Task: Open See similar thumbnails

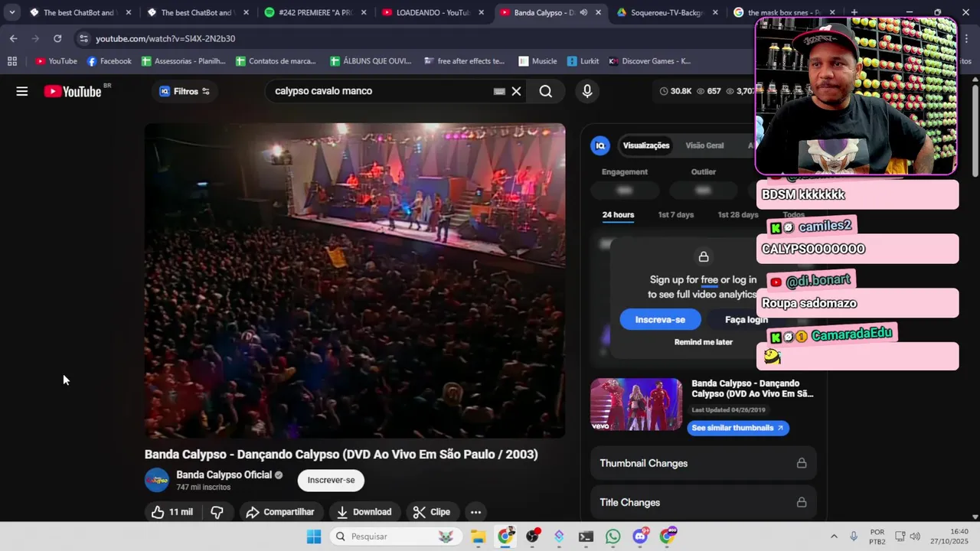Action: (738, 428)
